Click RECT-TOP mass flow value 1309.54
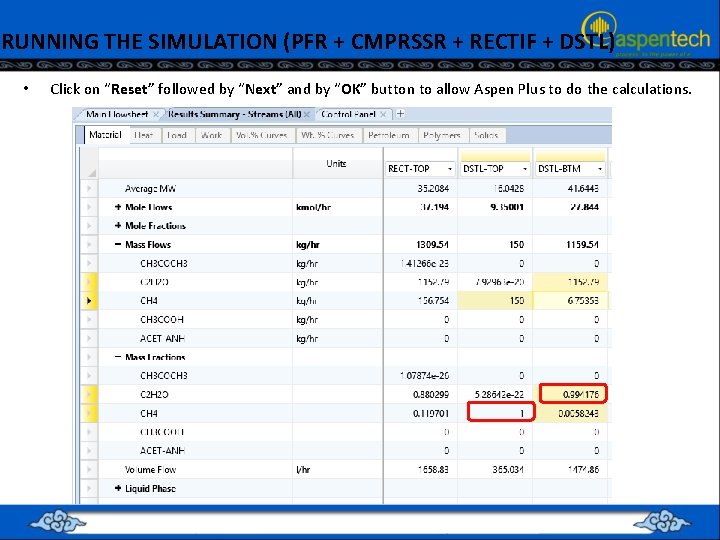 [433, 245]
